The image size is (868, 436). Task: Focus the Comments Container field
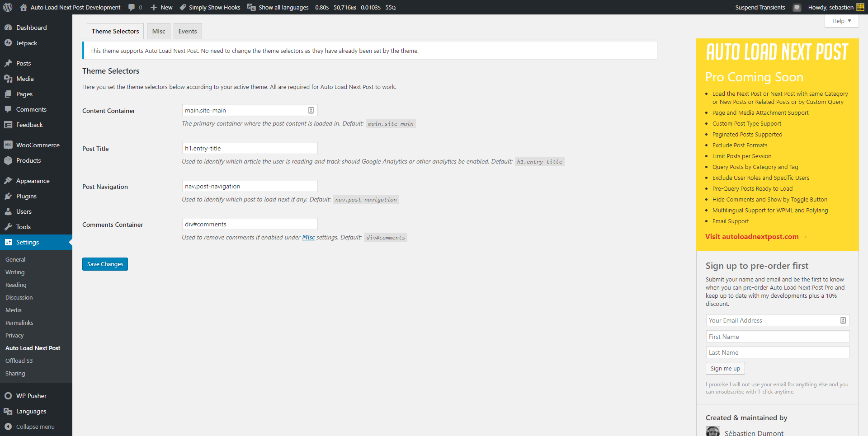point(250,224)
